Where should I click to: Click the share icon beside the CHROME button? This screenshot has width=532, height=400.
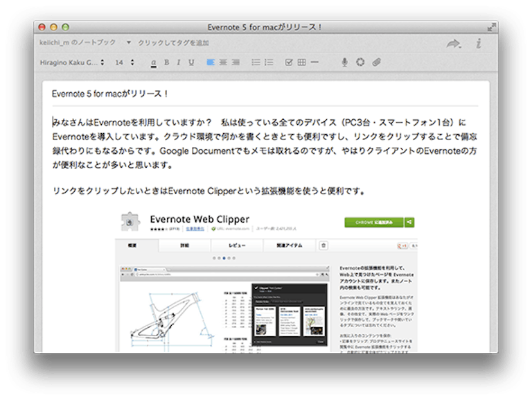coord(409,223)
